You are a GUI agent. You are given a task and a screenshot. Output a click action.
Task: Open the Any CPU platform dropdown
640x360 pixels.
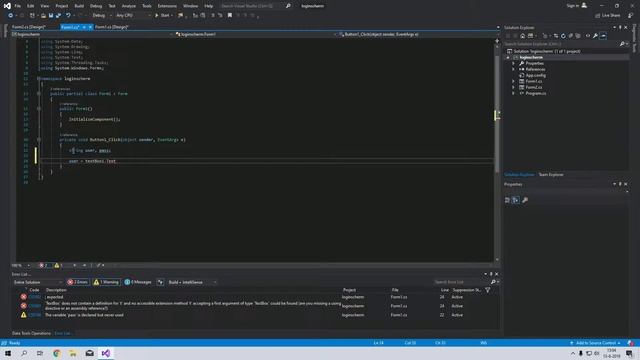click(x=133, y=16)
